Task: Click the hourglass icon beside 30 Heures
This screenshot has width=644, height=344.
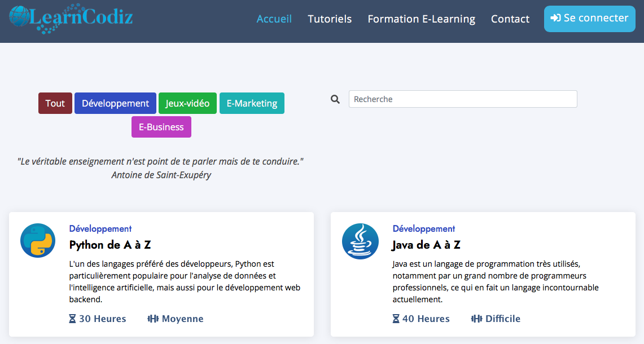Action: [72, 319]
